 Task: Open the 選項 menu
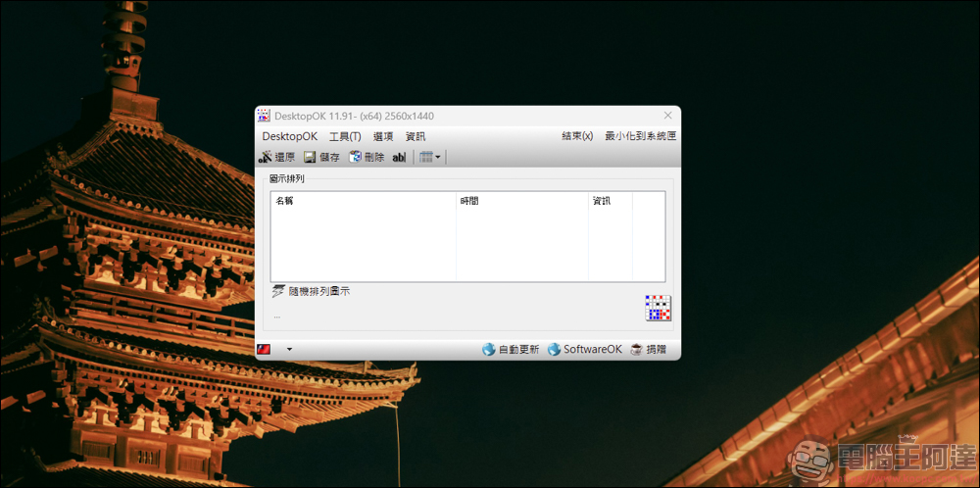(x=383, y=136)
